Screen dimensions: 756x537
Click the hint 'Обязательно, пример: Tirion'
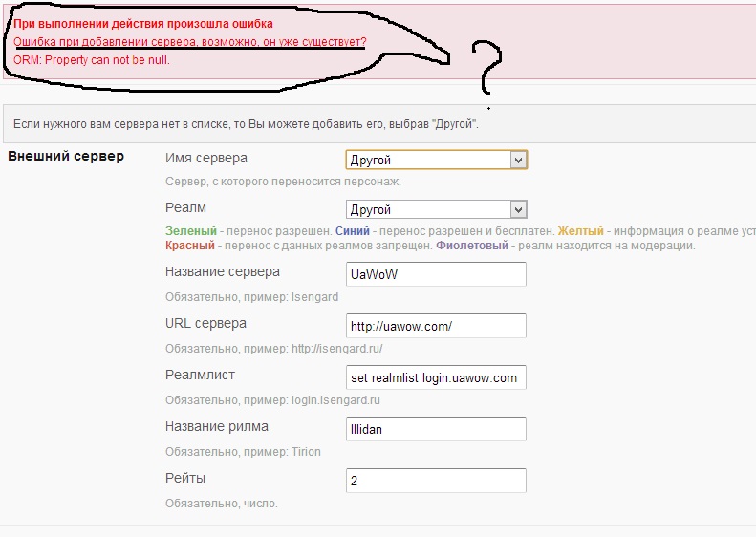243,451
